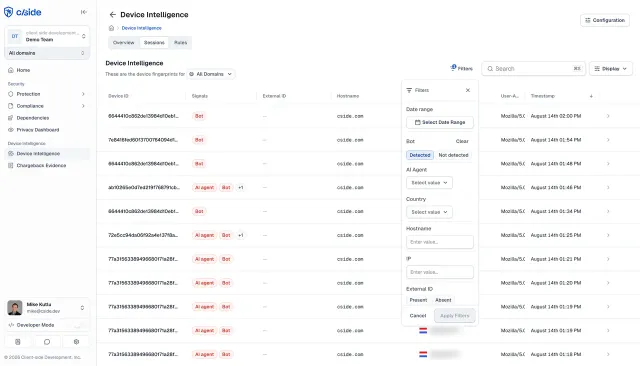Screen dimensions: 640x366
Task: Expand the Protection menu chevron
Action: click(83, 94)
